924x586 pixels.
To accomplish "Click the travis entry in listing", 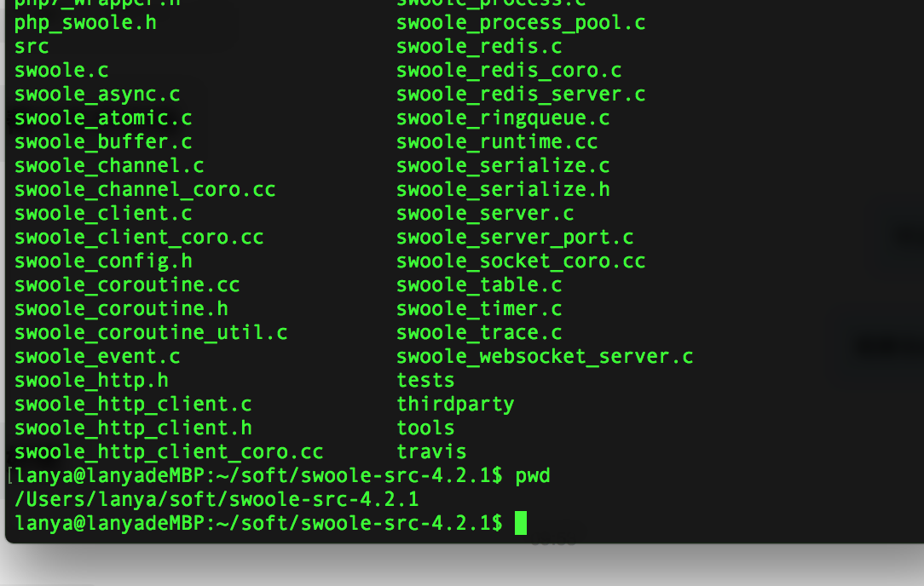I will click(431, 451).
